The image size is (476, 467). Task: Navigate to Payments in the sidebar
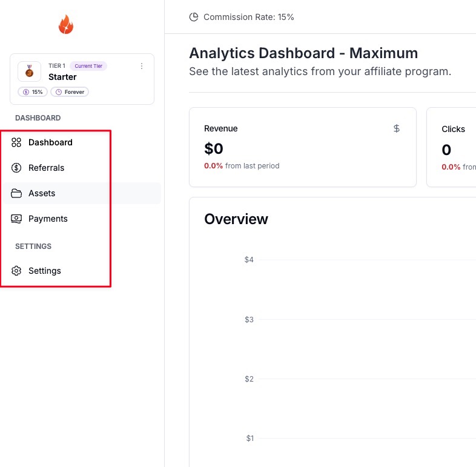(x=48, y=219)
